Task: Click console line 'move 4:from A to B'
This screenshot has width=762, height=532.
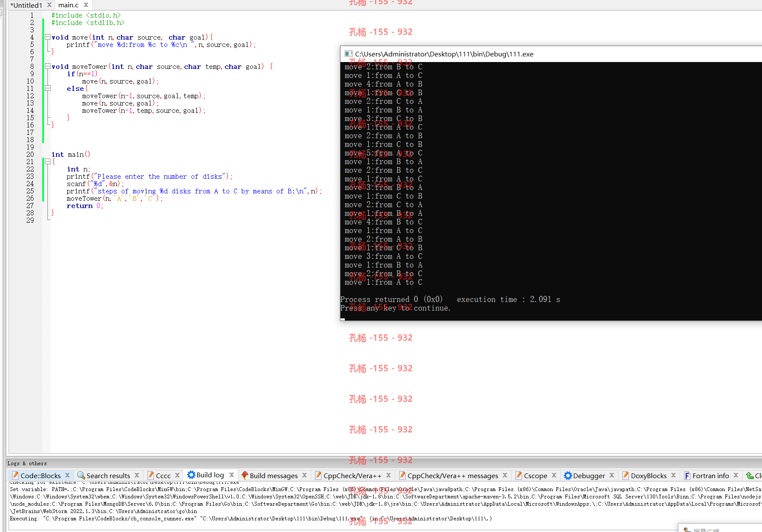Action: coord(384,84)
